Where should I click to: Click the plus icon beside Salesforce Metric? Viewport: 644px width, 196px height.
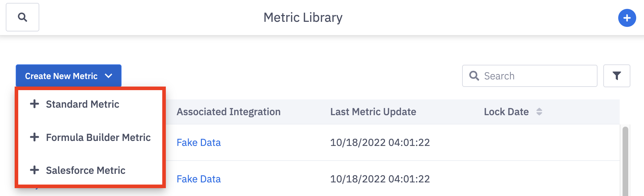point(34,170)
